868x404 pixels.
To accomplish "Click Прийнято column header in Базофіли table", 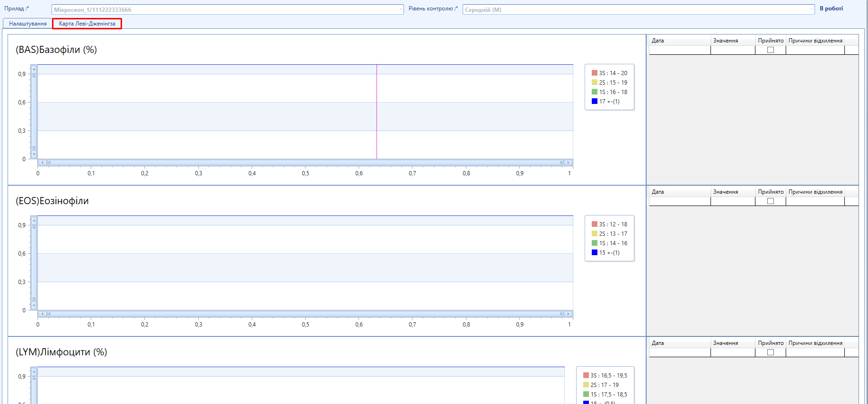I will pos(771,41).
